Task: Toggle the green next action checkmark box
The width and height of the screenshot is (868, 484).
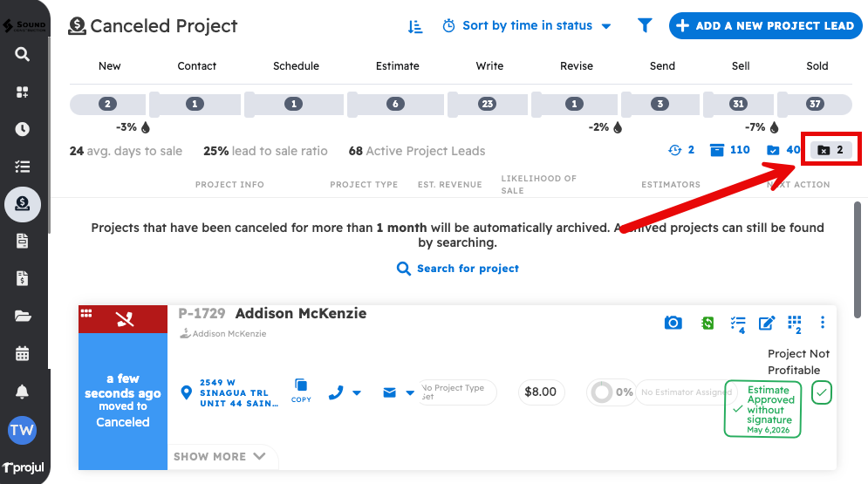Action: tap(821, 392)
